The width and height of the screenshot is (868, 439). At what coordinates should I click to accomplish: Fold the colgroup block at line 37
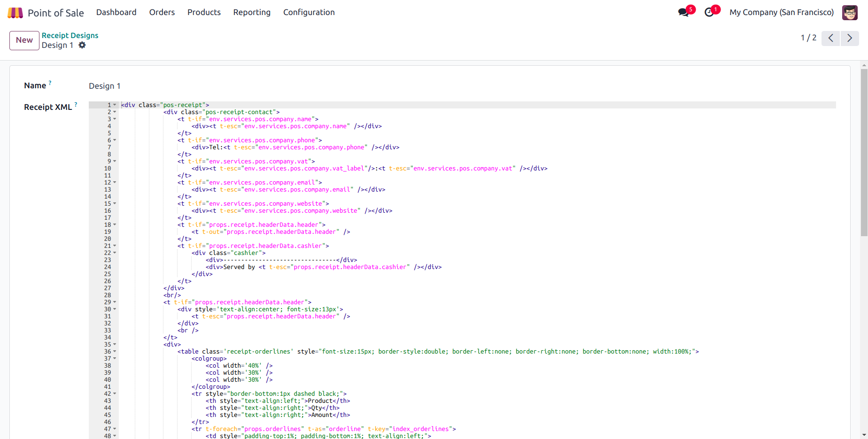tap(115, 359)
